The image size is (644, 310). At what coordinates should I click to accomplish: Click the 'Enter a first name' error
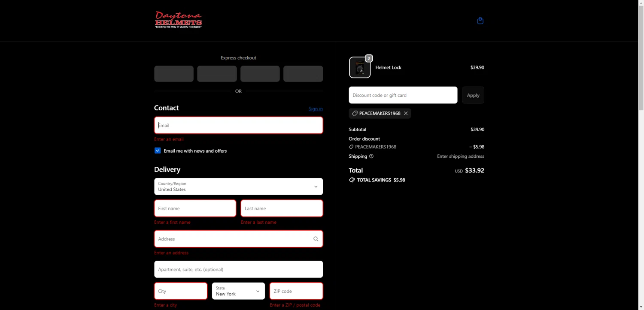pos(173,223)
